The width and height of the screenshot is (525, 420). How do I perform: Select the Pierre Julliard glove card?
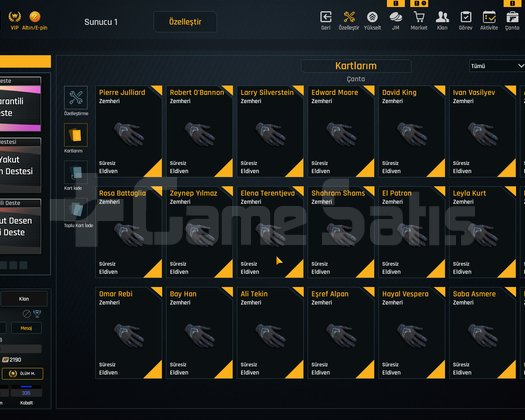pyautogui.click(x=129, y=131)
